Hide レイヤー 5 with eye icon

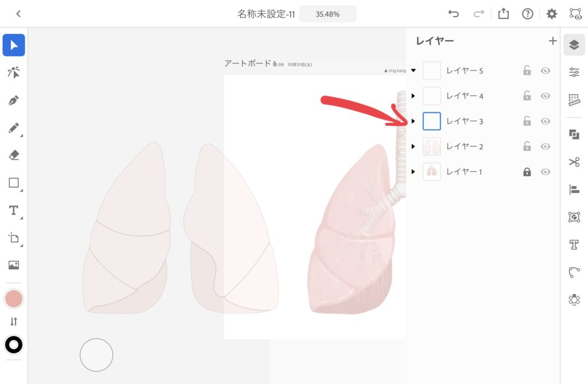[546, 71]
